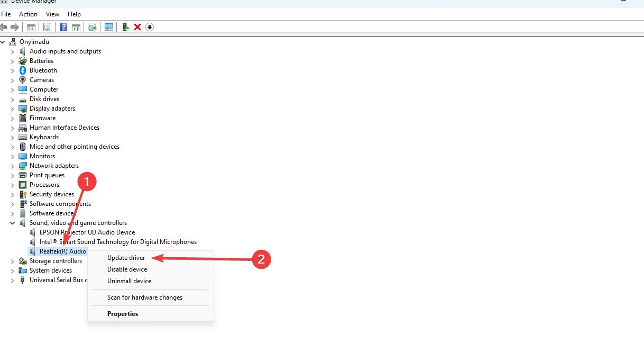Open the Help menu
The width and height of the screenshot is (644, 343).
[75, 14]
